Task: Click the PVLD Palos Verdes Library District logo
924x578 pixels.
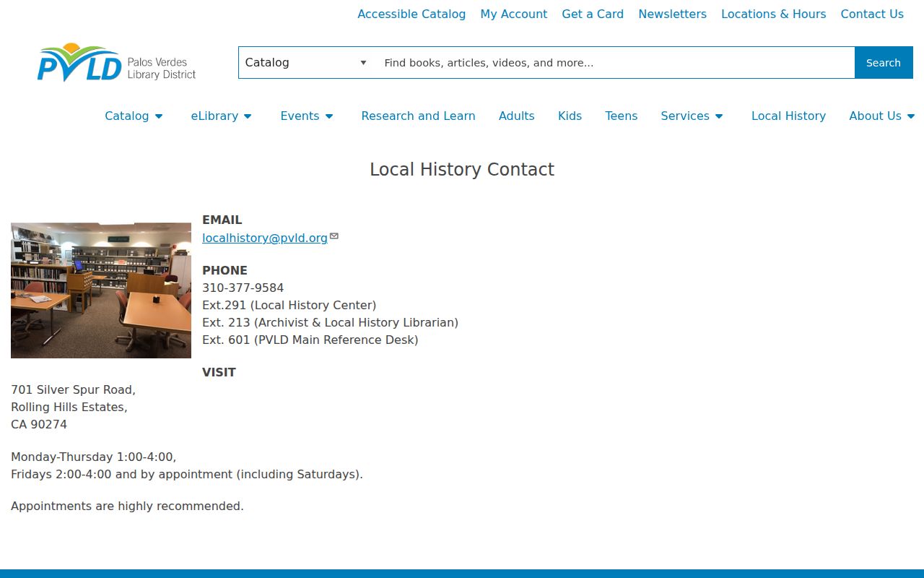Action: point(116,63)
